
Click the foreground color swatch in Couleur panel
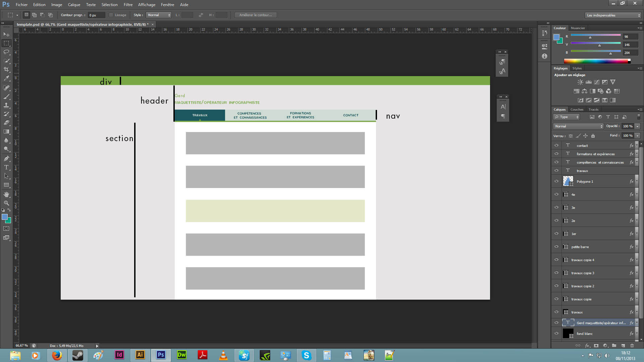pyautogui.click(x=556, y=37)
